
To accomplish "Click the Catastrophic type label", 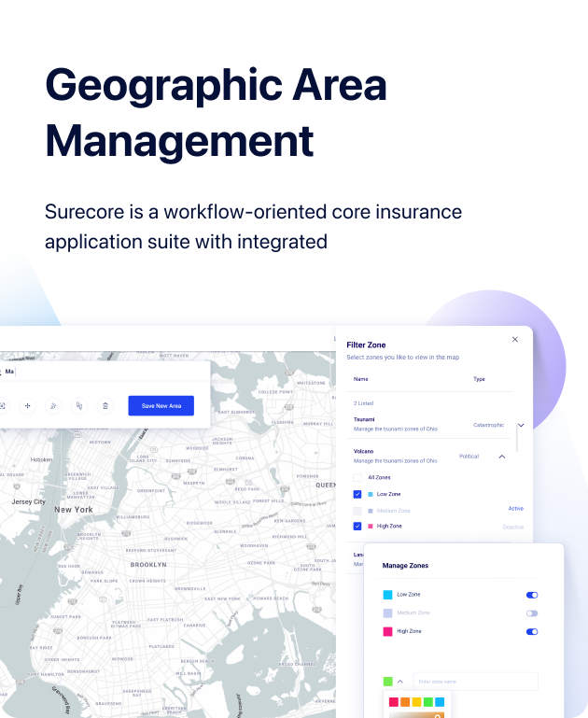I will [x=488, y=425].
